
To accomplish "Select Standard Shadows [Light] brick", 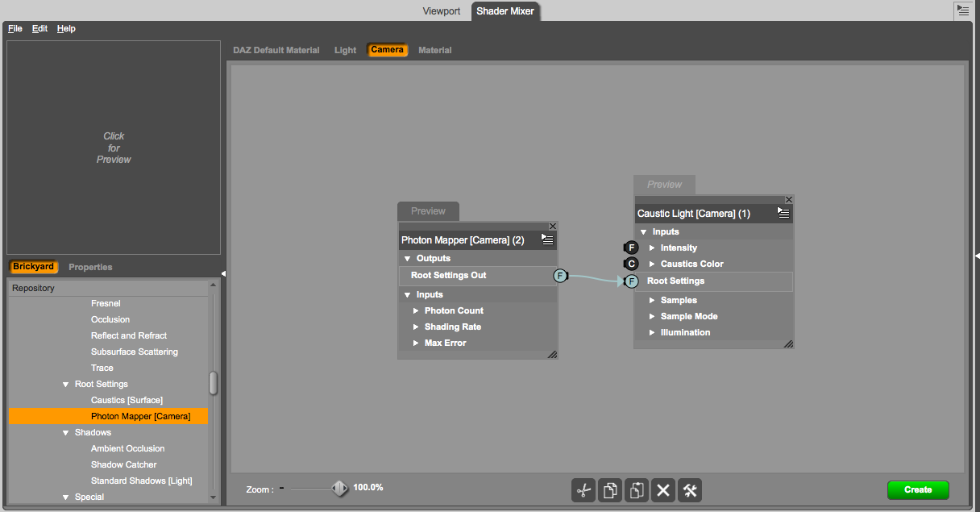I will coord(142,481).
